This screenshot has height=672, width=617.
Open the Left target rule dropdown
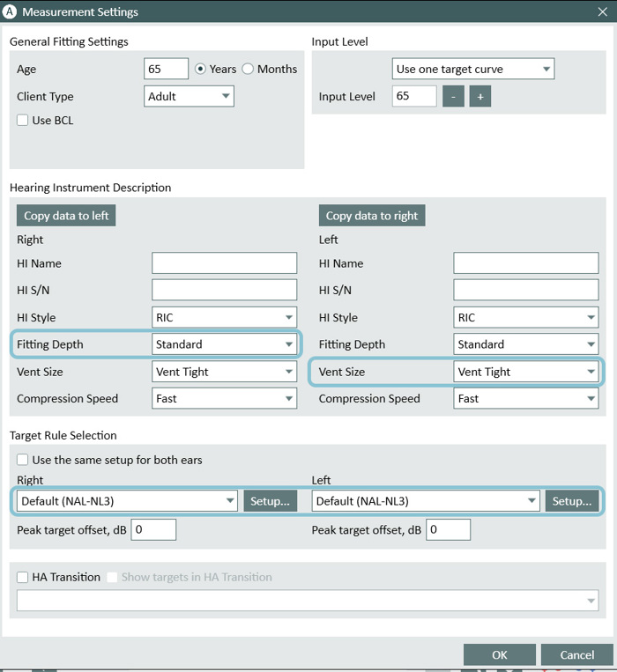(425, 501)
